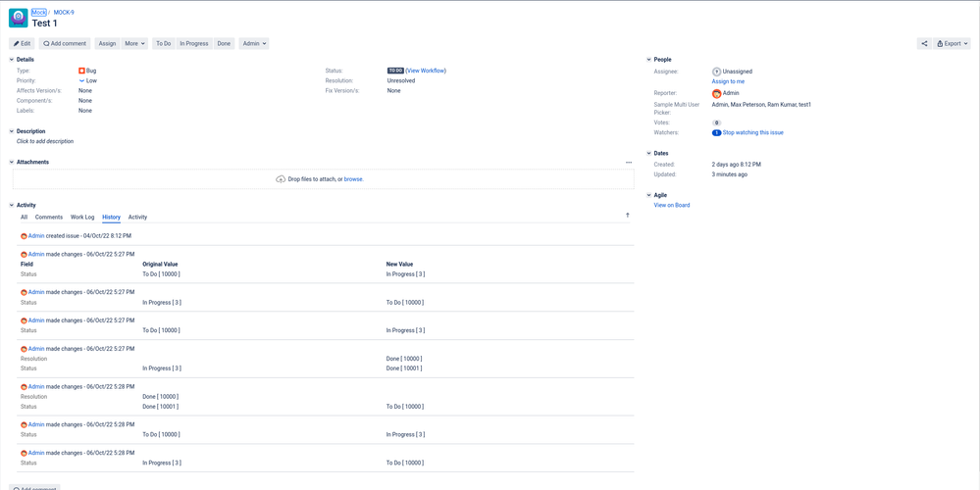Collapse the Agile section
This screenshot has height=490, width=980.
[648, 195]
